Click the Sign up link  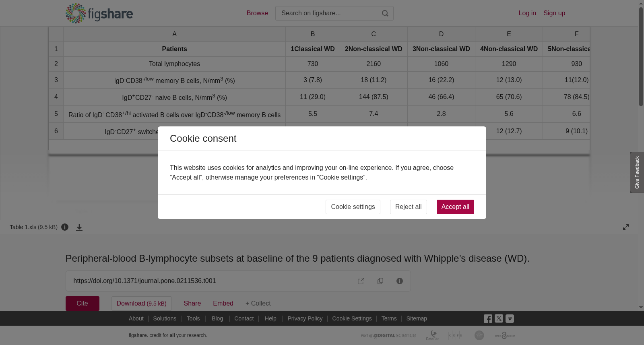[x=554, y=13]
